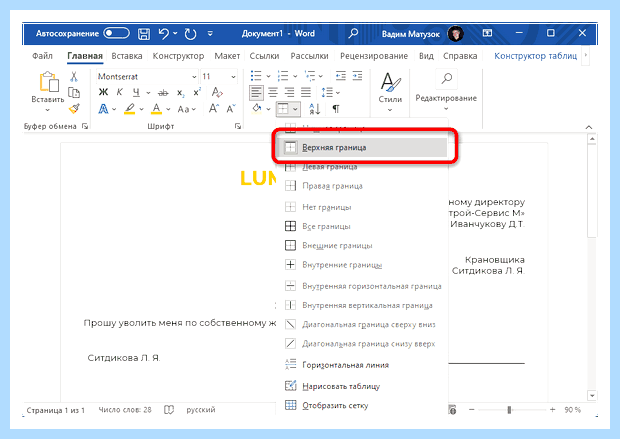
Task: Switch to the Конструктор tab
Action: point(178,56)
